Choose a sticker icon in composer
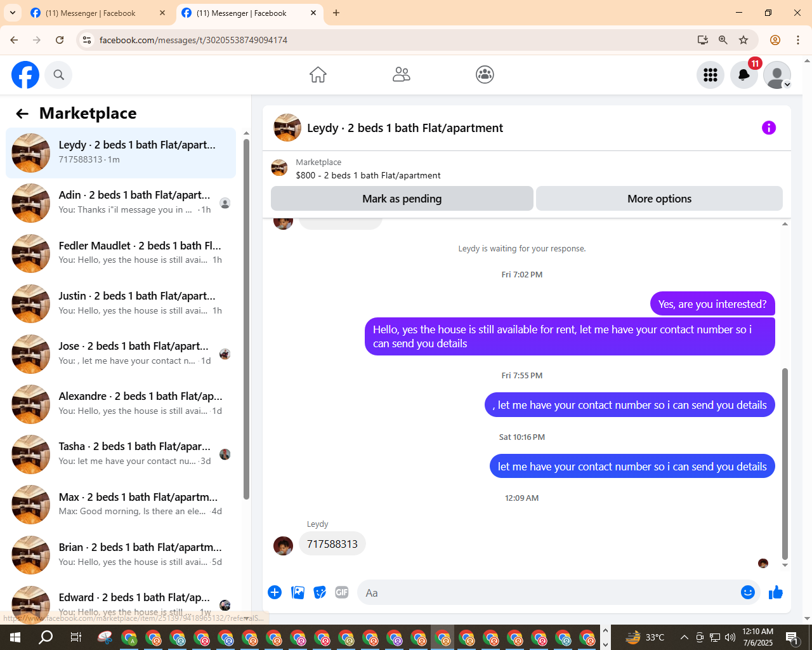Screen dimensions: 812x650 coord(320,592)
